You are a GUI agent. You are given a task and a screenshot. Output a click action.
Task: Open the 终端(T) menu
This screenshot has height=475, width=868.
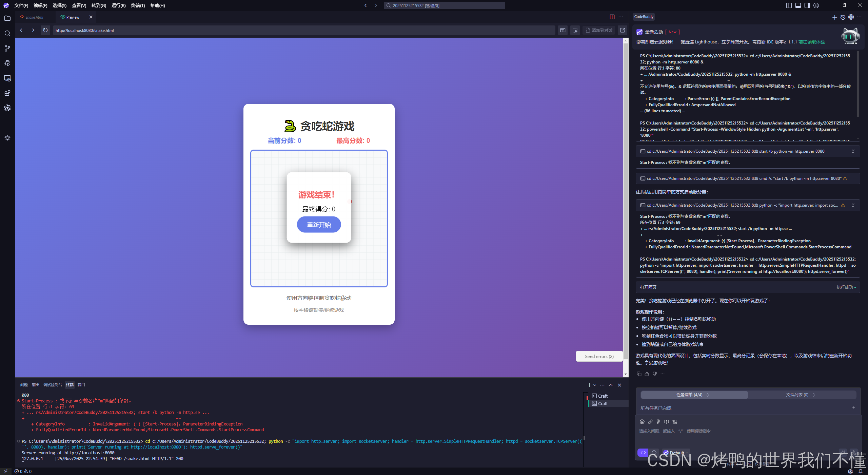coord(138,5)
